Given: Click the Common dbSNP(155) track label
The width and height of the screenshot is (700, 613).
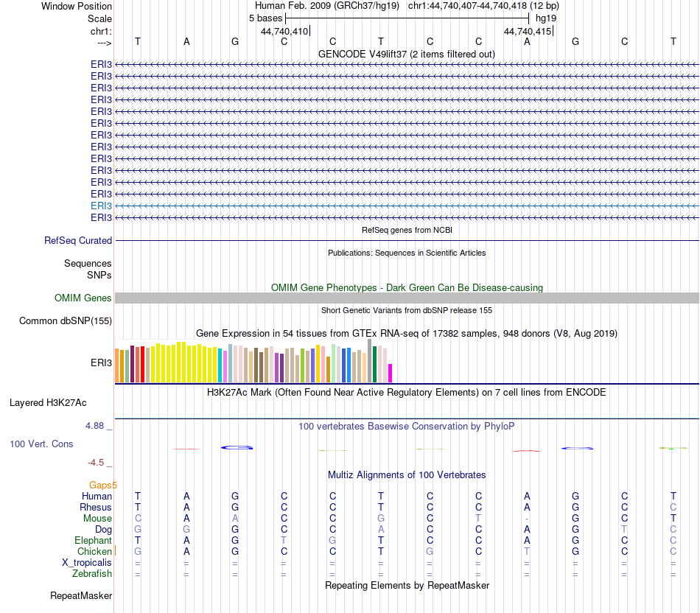Looking at the screenshot, I should pos(65,321).
